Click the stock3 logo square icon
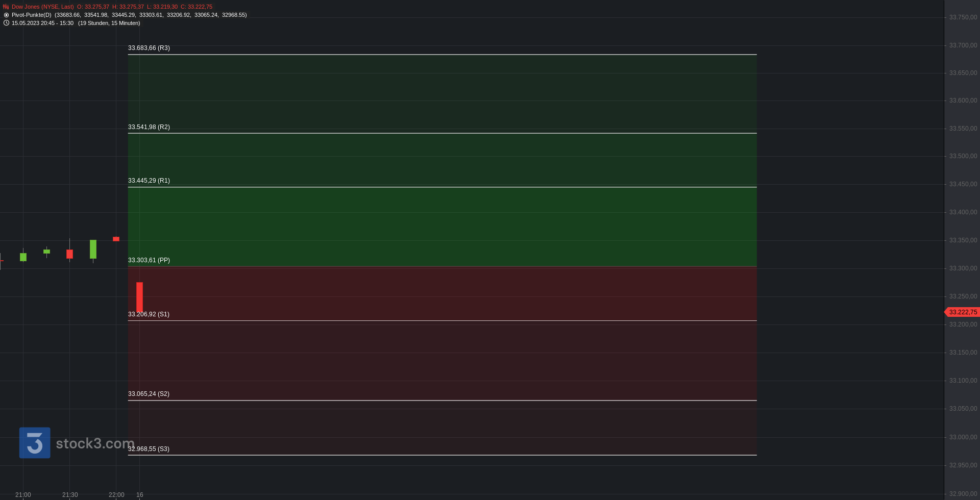The image size is (980, 500). (35, 443)
